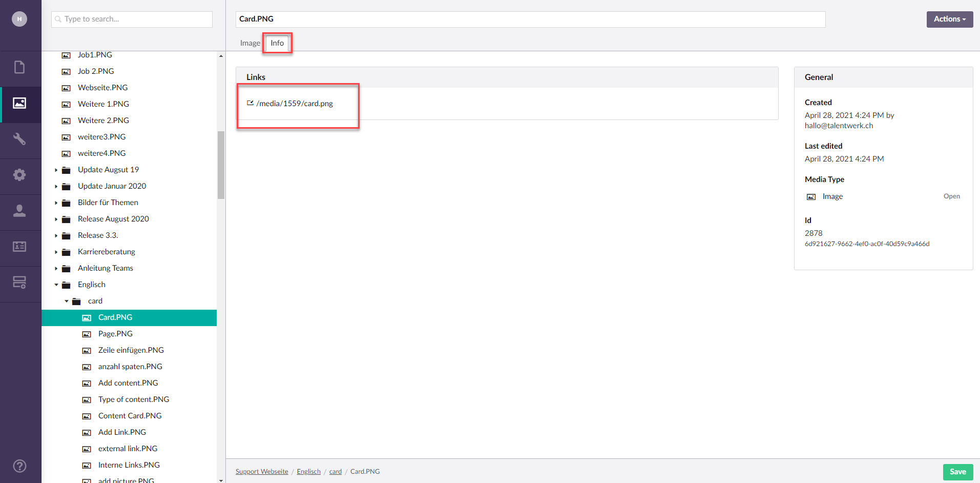
Task: Open the Content section in sidebar
Action: click(x=19, y=67)
